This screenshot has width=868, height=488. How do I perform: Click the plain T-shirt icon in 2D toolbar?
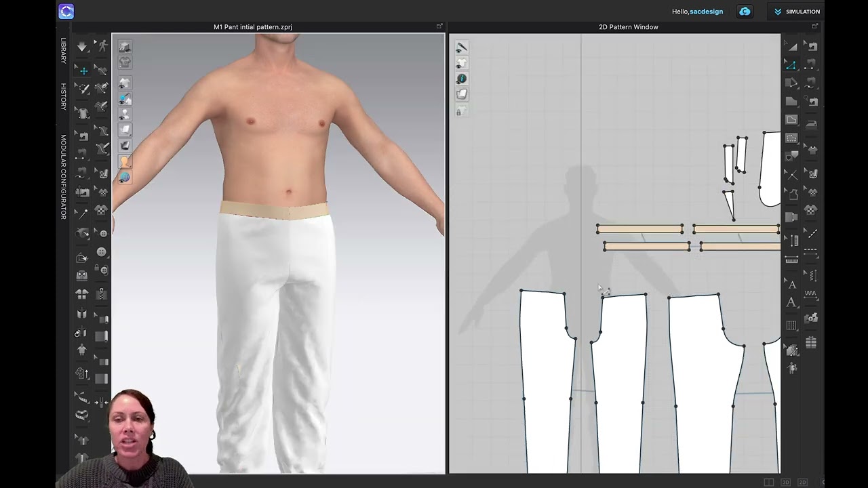pyautogui.click(x=812, y=149)
